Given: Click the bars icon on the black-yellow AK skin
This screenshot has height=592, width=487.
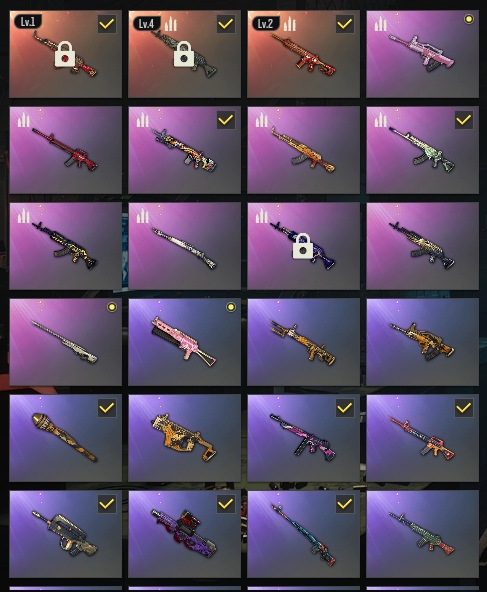Looking at the screenshot, I should click(23, 216).
